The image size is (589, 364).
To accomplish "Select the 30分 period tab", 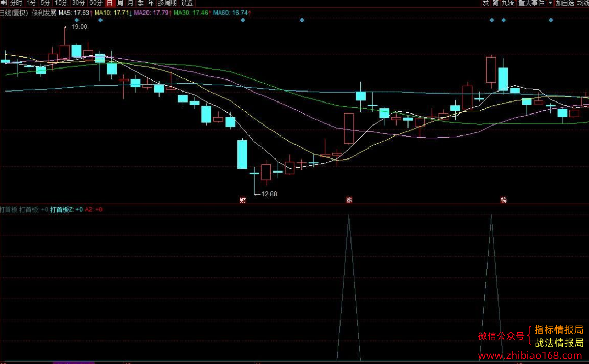I will pyautogui.click(x=78, y=3).
